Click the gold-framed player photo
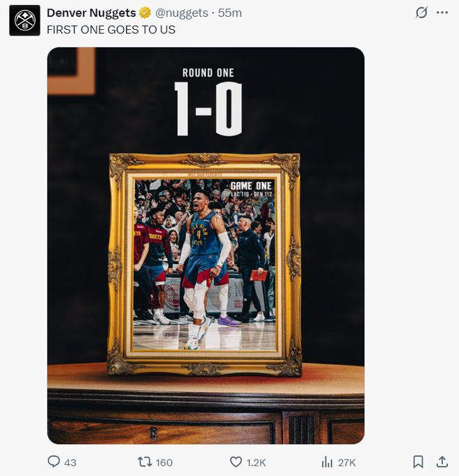 click(x=204, y=264)
